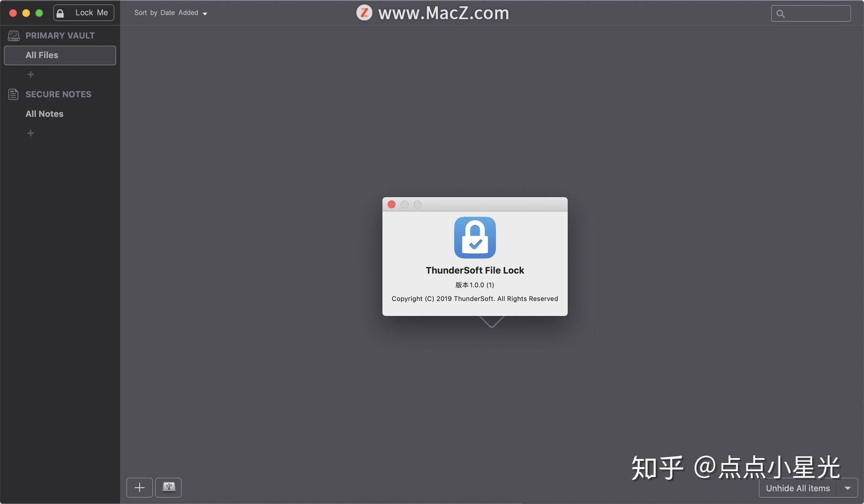
Task: Click the red close button on about dialog
Action: pyautogui.click(x=391, y=205)
